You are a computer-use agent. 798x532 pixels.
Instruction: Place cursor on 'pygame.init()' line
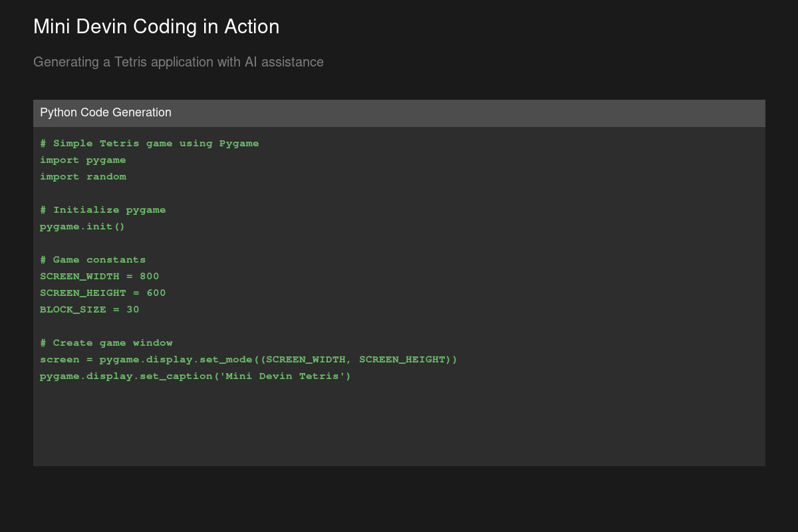pyautogui.click(x=82, y=227)
